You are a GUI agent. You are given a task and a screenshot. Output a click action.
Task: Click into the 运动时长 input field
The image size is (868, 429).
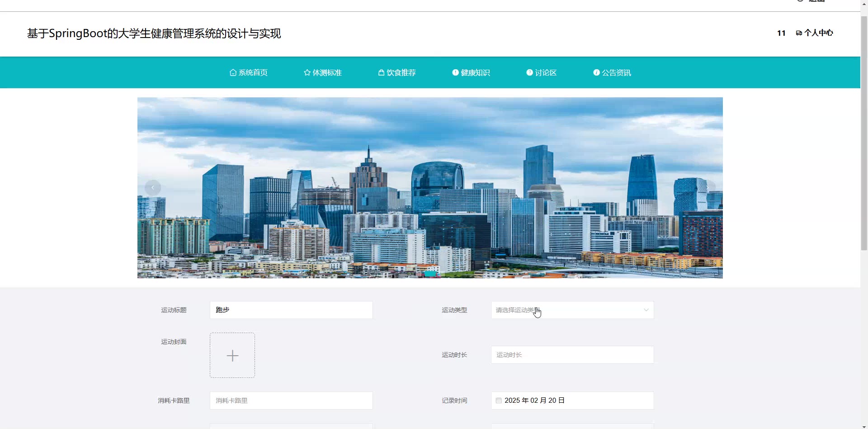(572, 355)
